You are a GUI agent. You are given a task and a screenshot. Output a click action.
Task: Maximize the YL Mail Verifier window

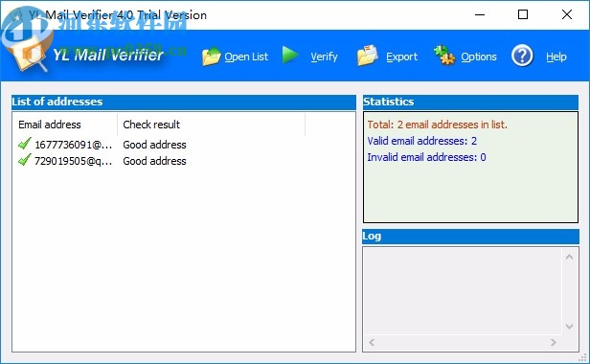point(523,14)
